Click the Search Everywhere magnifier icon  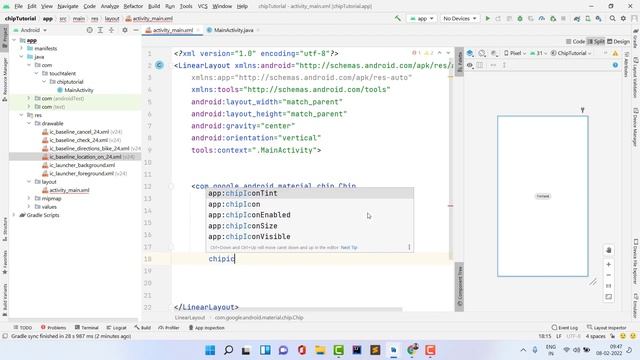pyautogui.click(x=612, y=18)
